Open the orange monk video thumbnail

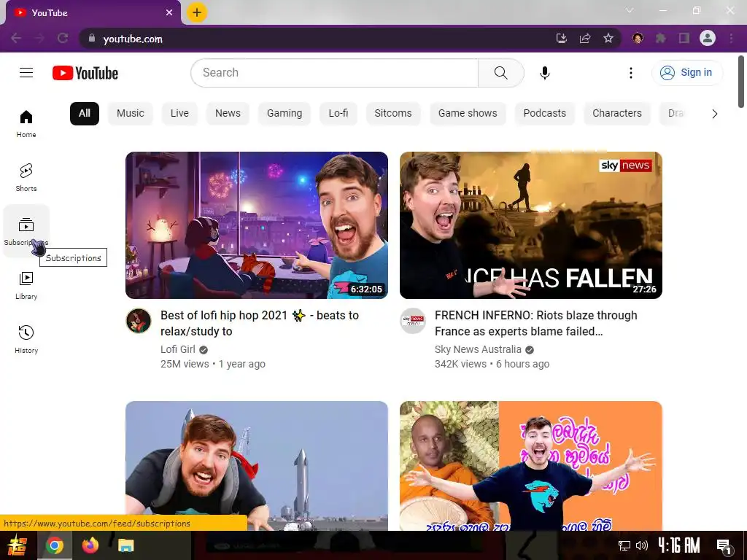531,466
